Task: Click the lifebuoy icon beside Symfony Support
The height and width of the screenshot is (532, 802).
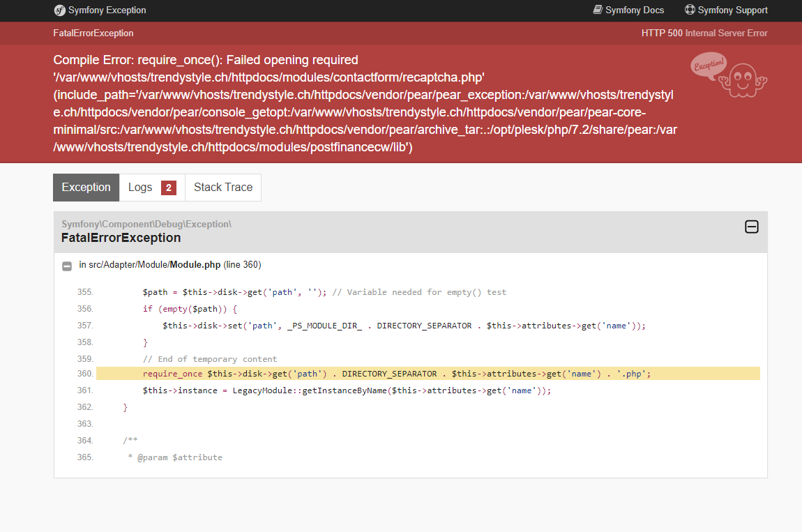Action: (690, 10)
